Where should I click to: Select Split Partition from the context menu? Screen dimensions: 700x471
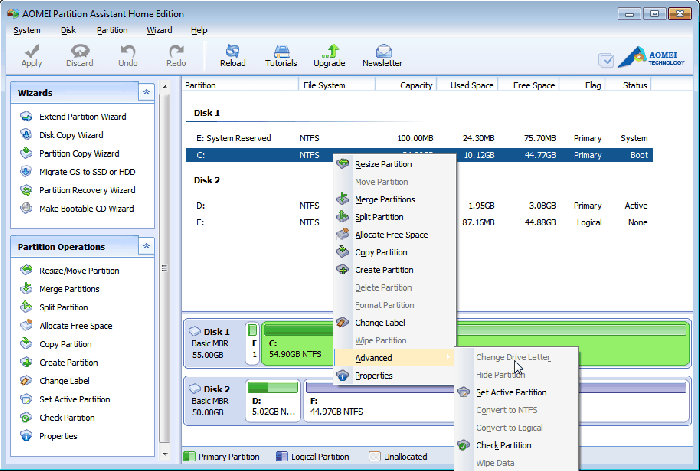(x=379, y=216)
